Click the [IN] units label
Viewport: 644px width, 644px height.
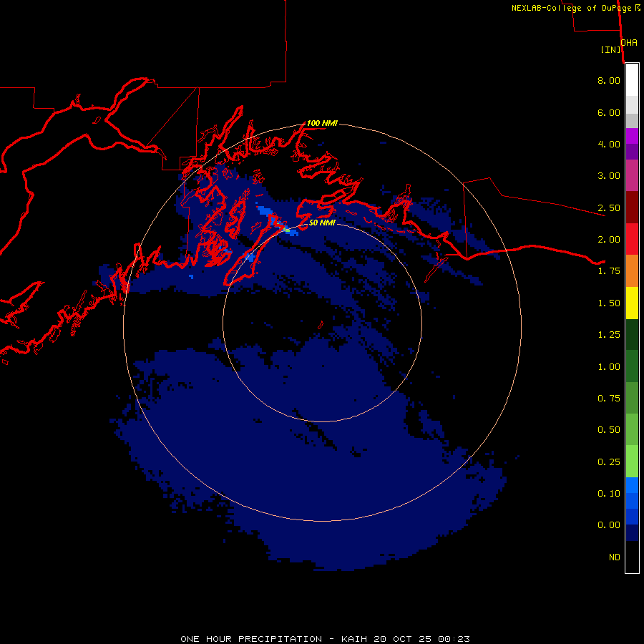pos(611,49)
